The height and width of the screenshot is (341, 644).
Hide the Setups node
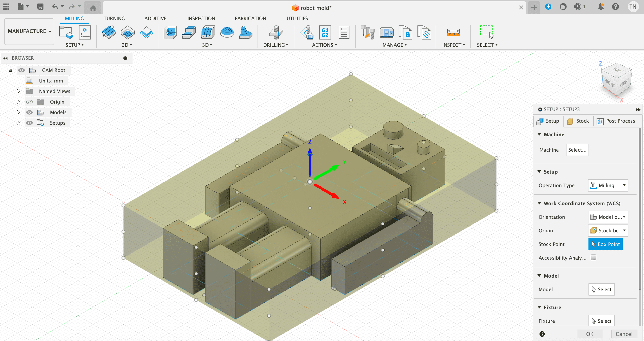[x=29, y=123]
